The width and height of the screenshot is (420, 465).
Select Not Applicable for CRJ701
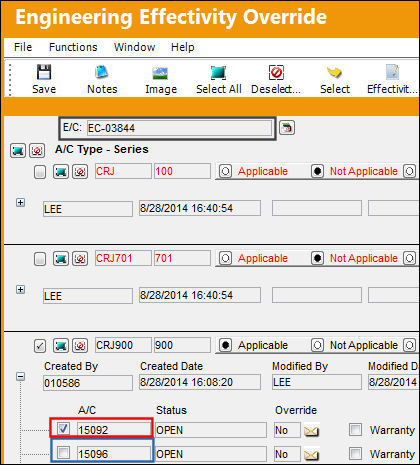point(317,258)
